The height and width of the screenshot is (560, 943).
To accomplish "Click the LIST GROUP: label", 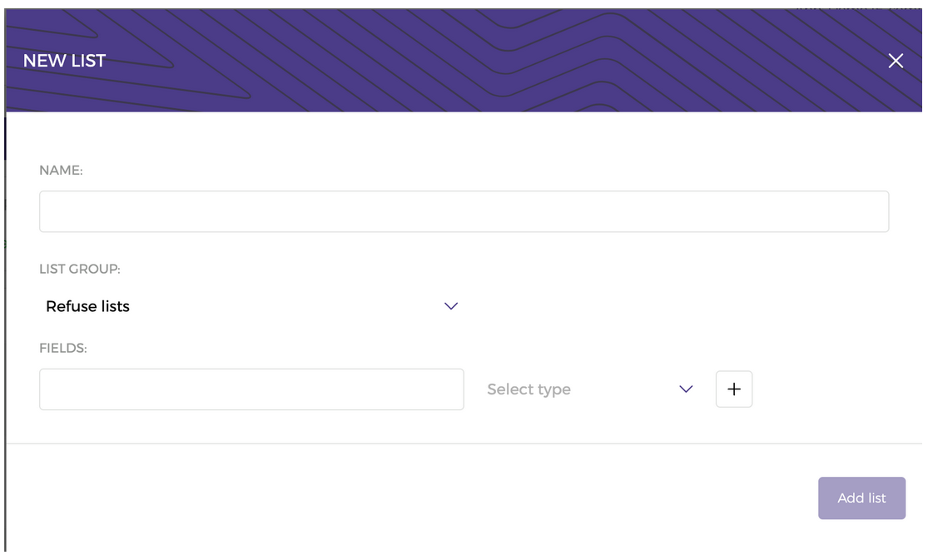I will tap(79, 269).
